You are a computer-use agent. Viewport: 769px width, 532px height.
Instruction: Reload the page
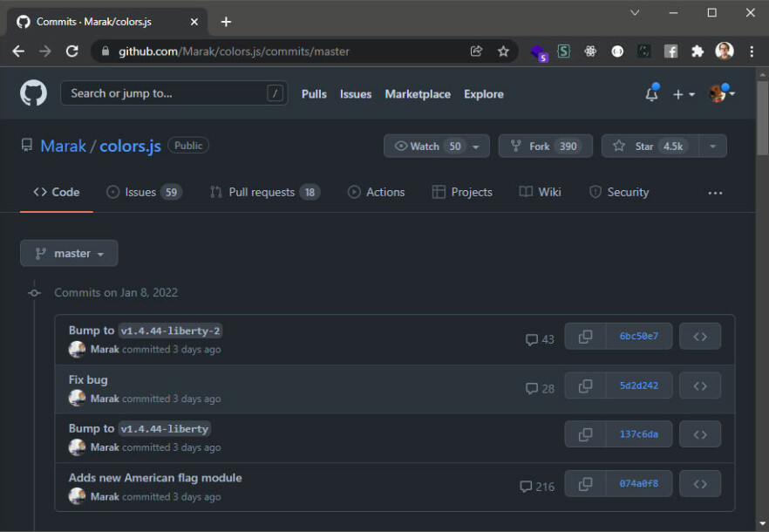point(72,51)
